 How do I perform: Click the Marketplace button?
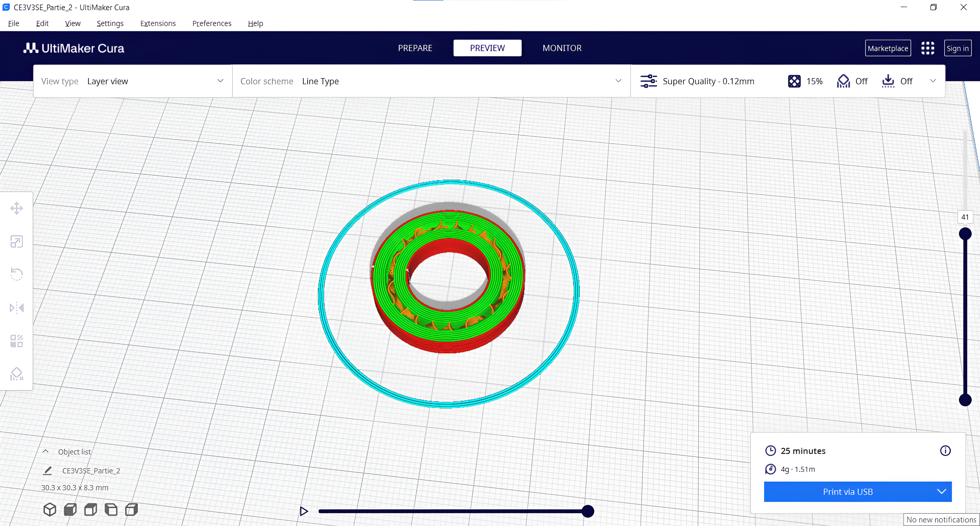888,48
